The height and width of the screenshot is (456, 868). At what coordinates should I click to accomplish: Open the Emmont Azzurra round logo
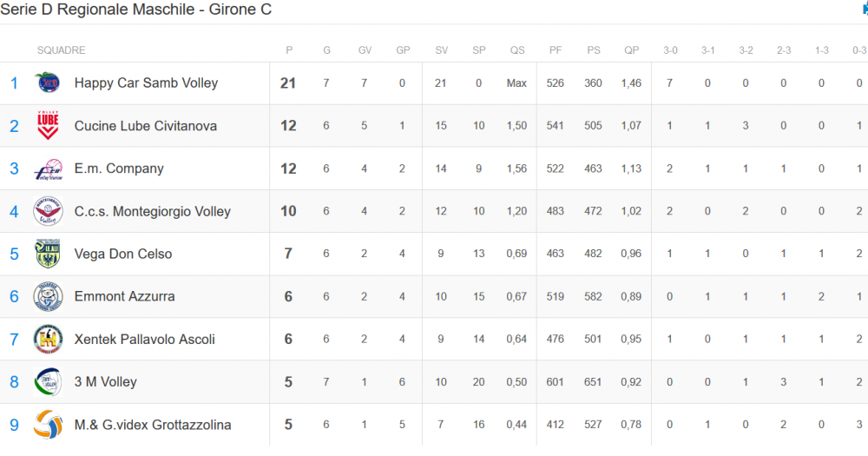(x=48, y=296)
